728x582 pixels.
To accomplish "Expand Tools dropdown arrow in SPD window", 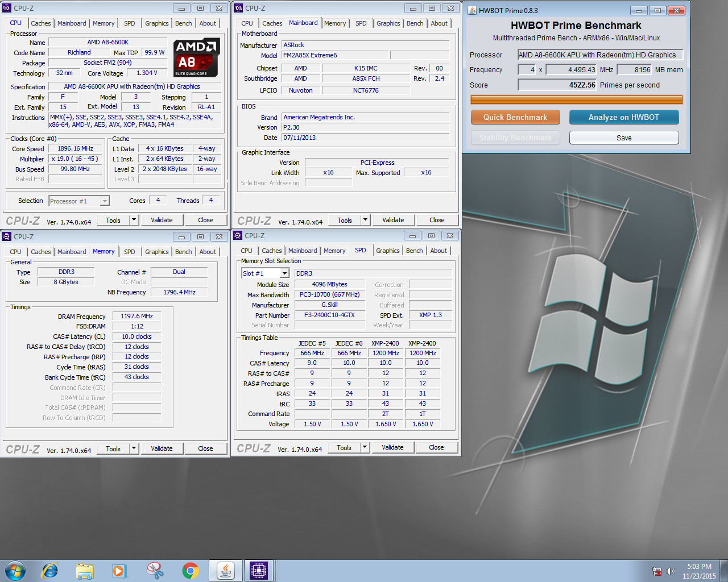I will [x=365, y=447].
